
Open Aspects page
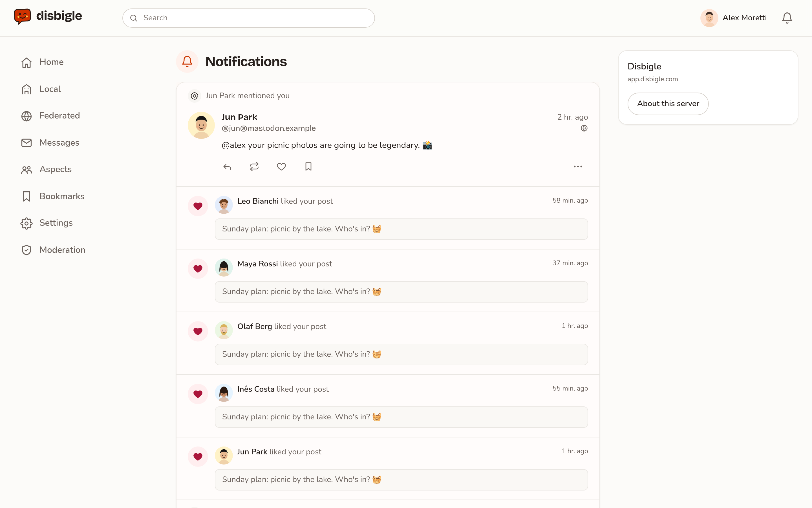(46, 169)
